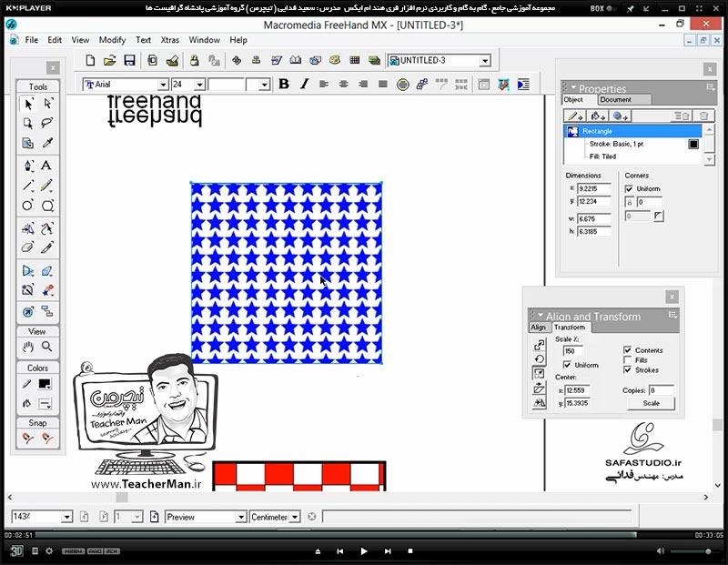This screenshot has height=565, width=728.
Task: Switch to the Align tab
Action: [x=538, y=328]
